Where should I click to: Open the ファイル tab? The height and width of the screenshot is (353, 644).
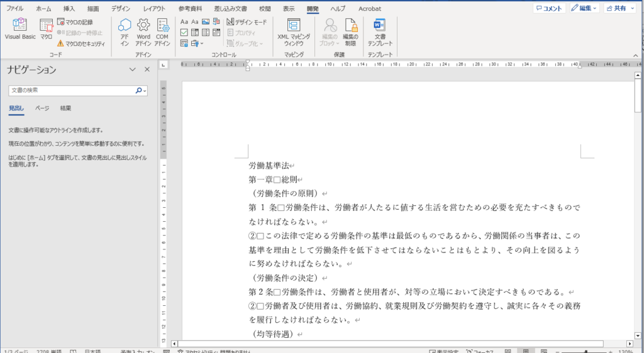(14, 9)
